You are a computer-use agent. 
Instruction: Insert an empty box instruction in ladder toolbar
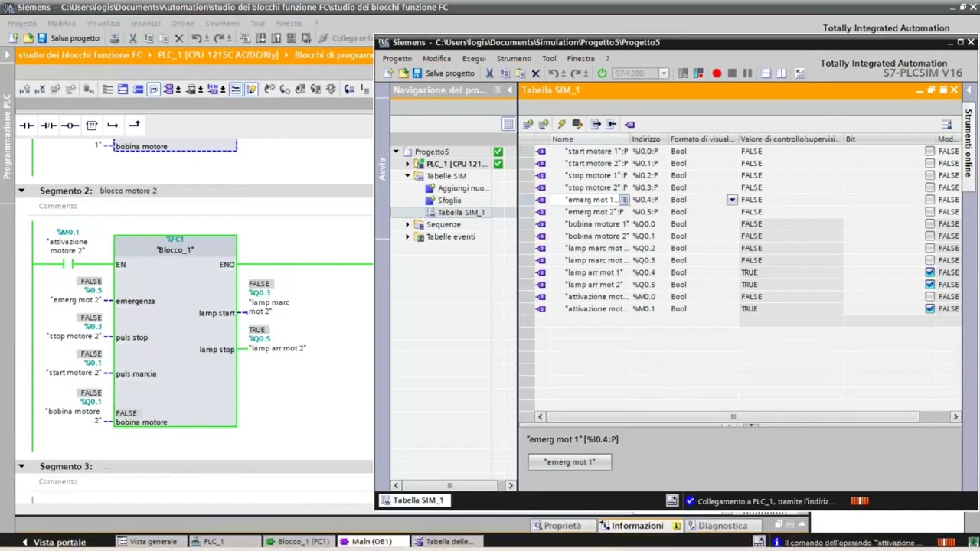coord(92,125)
